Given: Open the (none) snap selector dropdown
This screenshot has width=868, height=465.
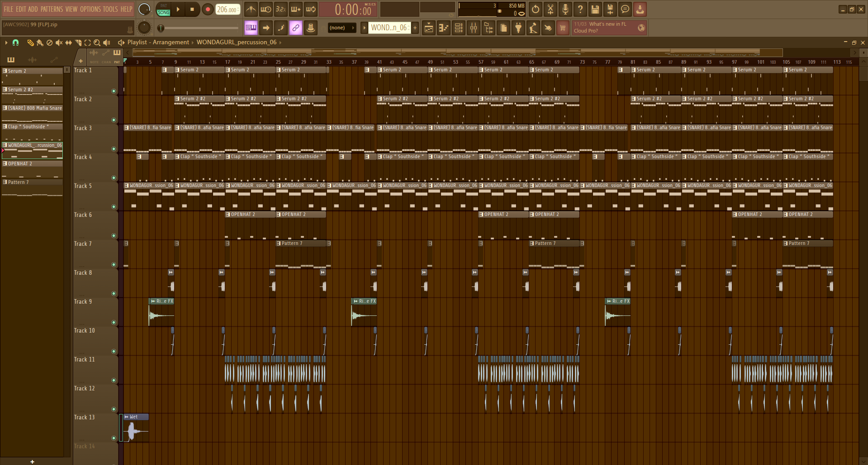Looking at the screenshot, I should [342, 28].
